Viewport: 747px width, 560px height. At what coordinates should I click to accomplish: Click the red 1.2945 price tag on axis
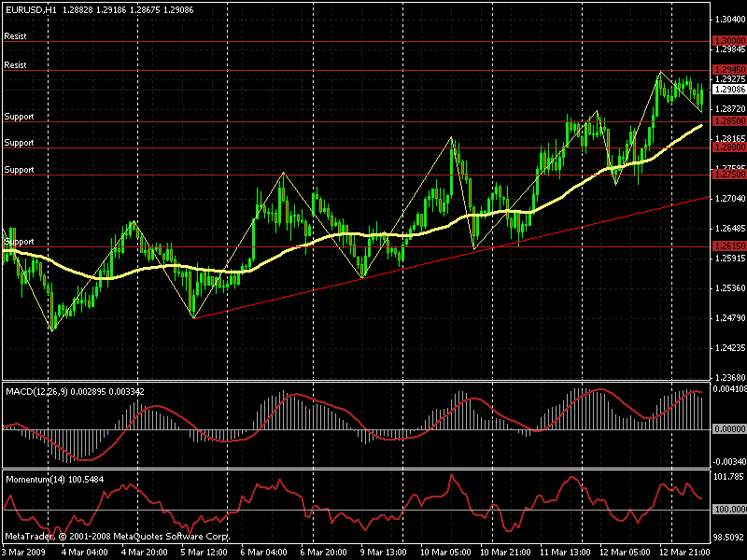pyautogui.click(x=728, y=70)
